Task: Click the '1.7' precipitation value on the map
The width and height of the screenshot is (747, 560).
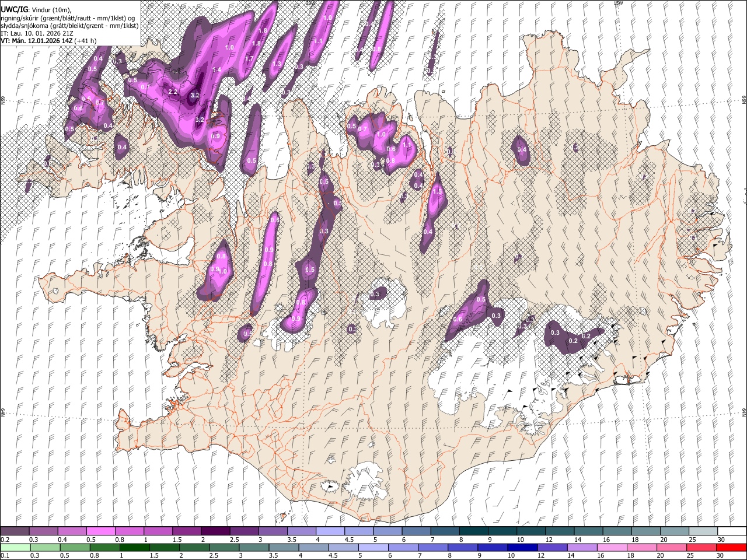Action: click(249, 59)
